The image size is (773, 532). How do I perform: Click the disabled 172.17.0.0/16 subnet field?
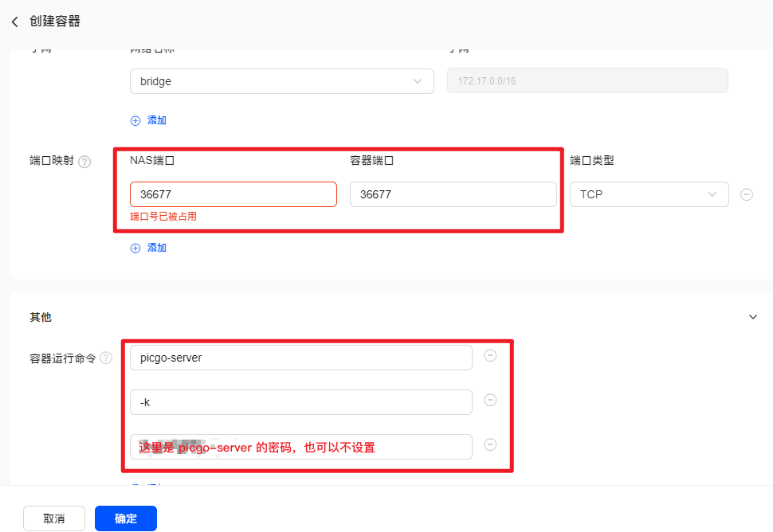[587, 80]
